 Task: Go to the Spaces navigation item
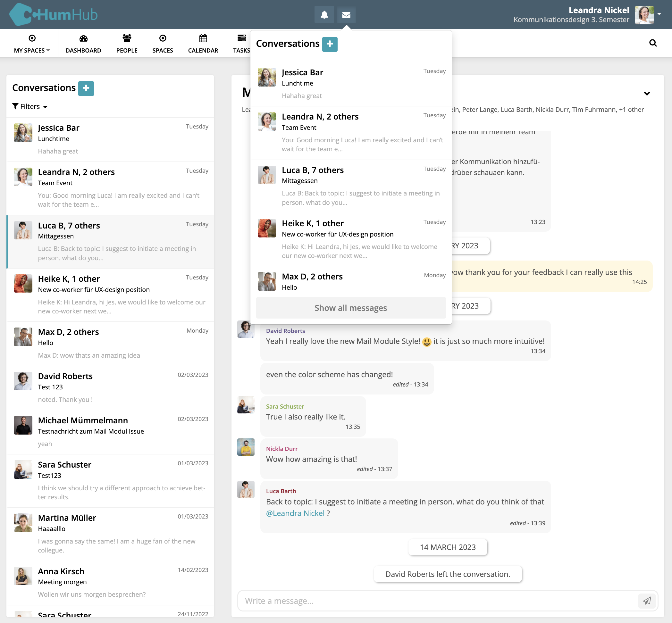click(x=163, y=44)
